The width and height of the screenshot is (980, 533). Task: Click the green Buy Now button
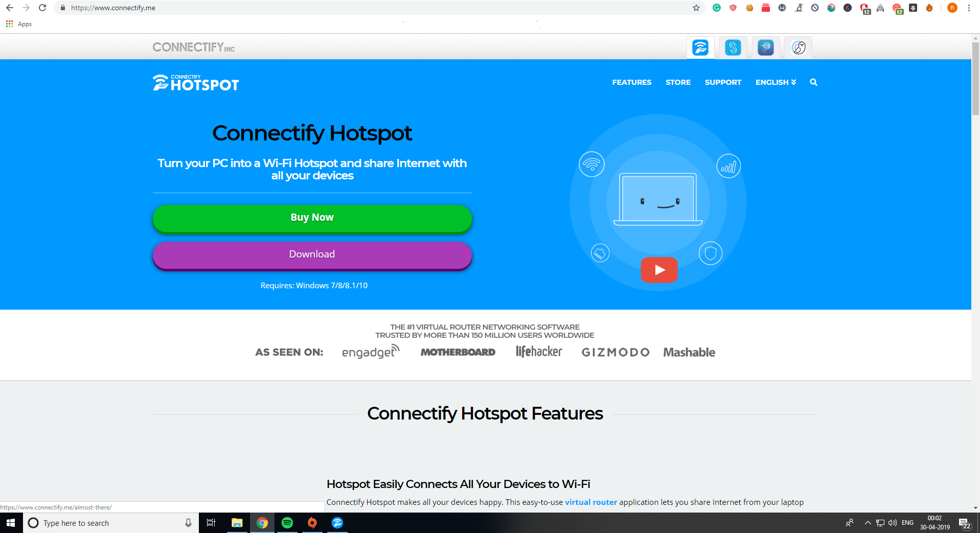[x=312, y=219]
